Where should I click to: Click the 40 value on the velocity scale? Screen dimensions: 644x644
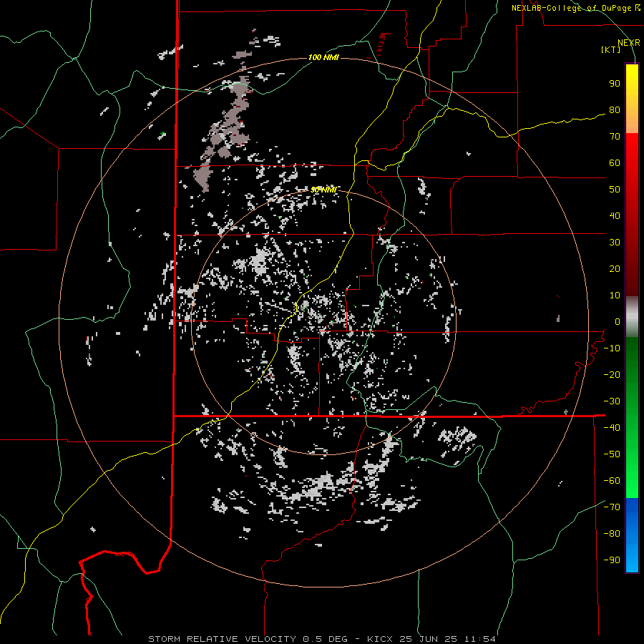pyautogui.click(x=615, y=216)
